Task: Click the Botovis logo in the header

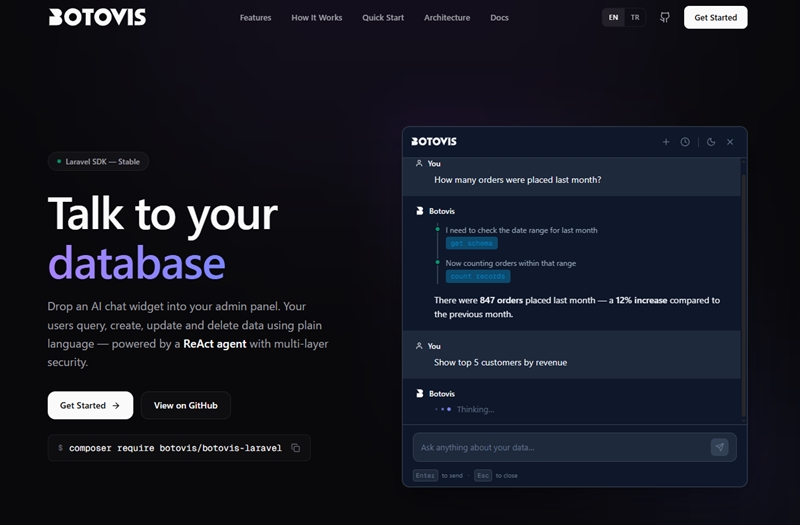Action: point(97,17)
